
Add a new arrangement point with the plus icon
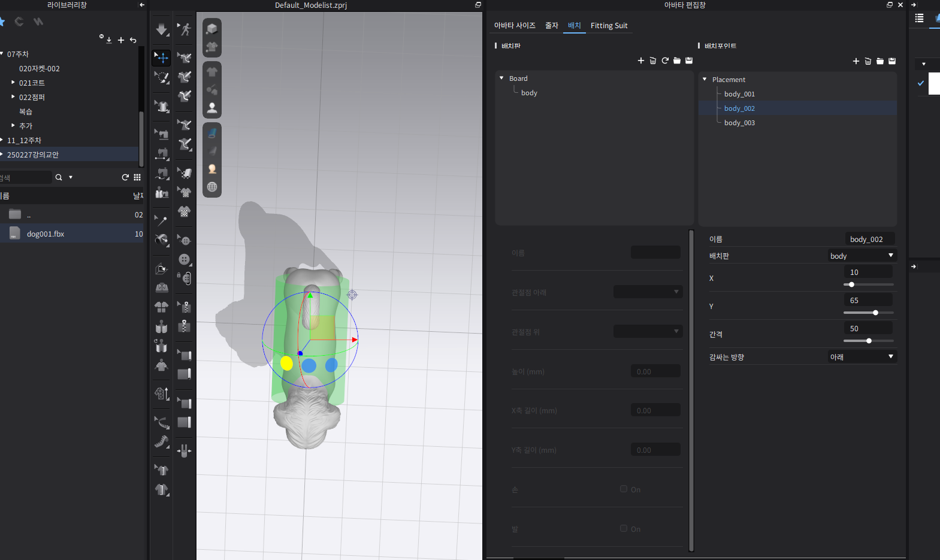(x=856, y=61)
